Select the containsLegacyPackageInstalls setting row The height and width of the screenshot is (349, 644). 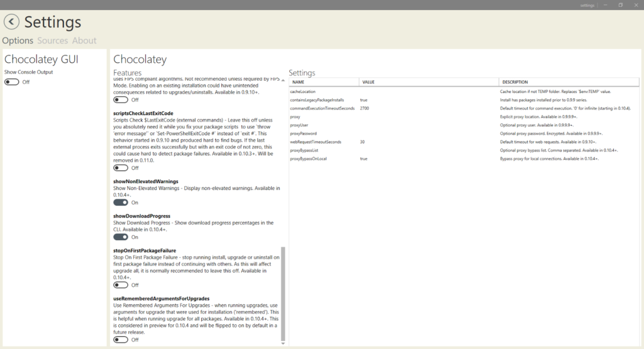pyautogui.click(x=464, y=100)
